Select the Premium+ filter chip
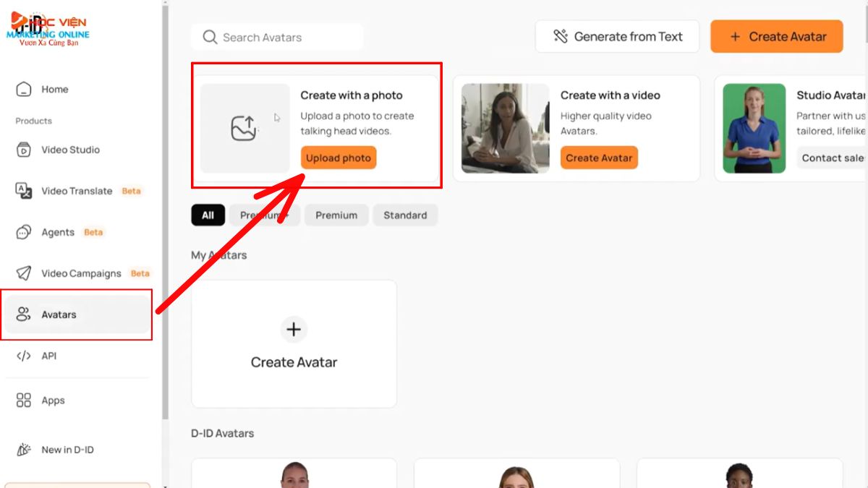 coord(265,215)
